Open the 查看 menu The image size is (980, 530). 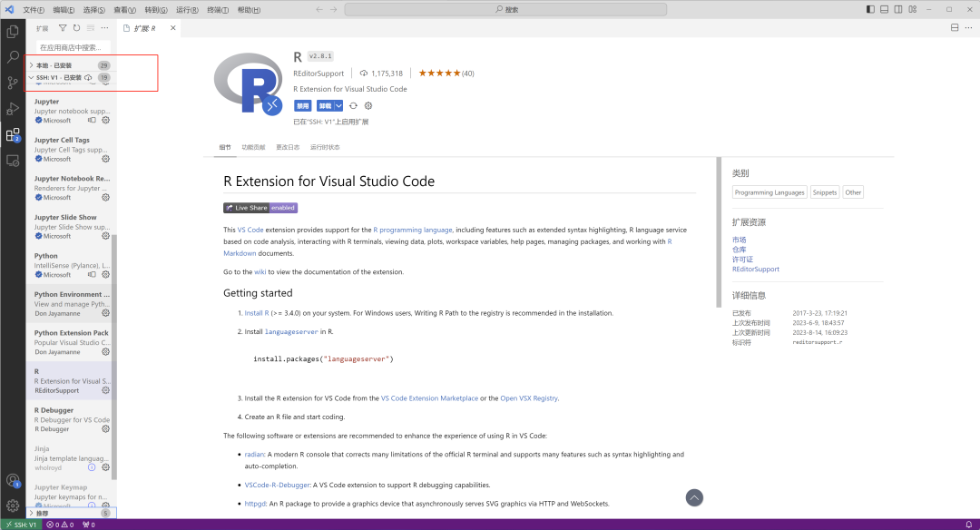[x=124, y=9]
